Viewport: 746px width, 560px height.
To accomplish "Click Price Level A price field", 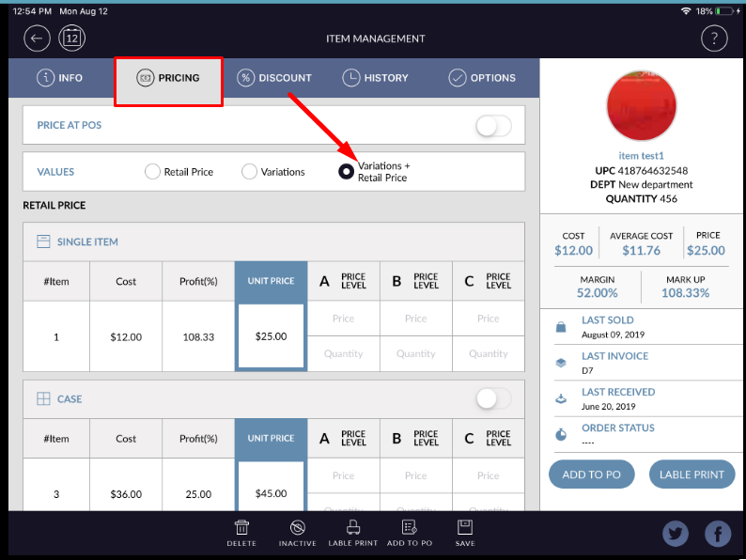I will pyautogui.click(x=344, y=319).
